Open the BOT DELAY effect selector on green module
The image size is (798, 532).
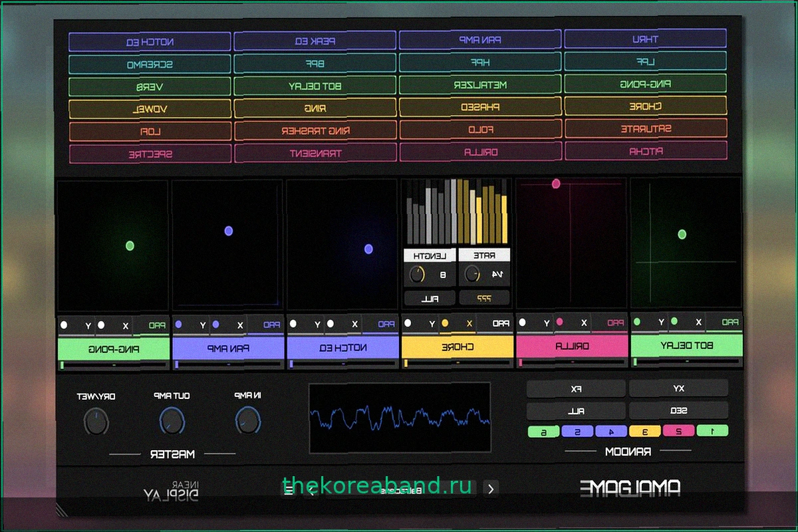[x=686, y=345]
